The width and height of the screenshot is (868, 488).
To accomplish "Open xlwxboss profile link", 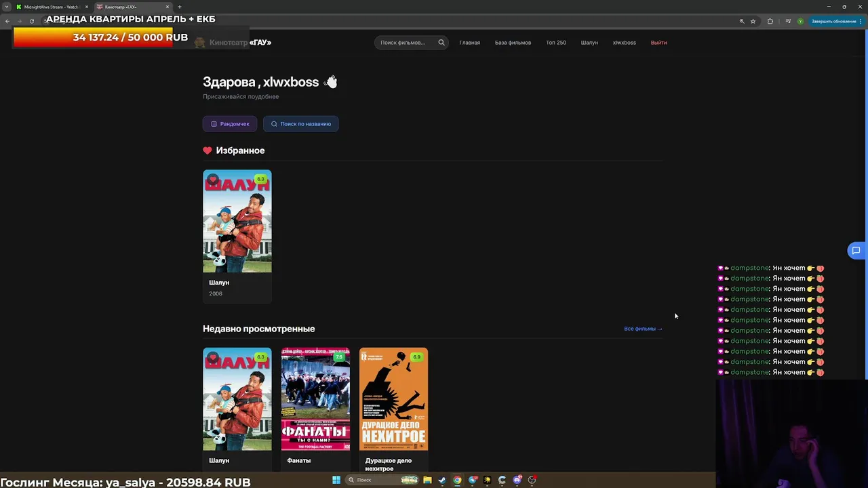I will pos(625,43).
